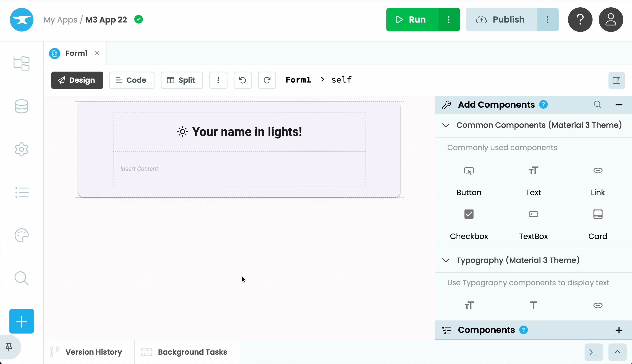The height and width of the screenshot is (364, 632).
Task: Collapse the Add Components panel
Action: click(619, 104)
